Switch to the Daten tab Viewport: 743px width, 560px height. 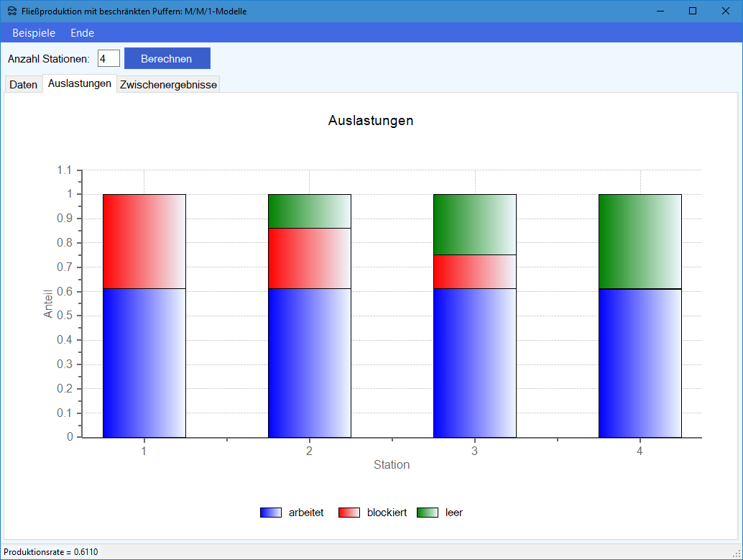click(23, 85)
